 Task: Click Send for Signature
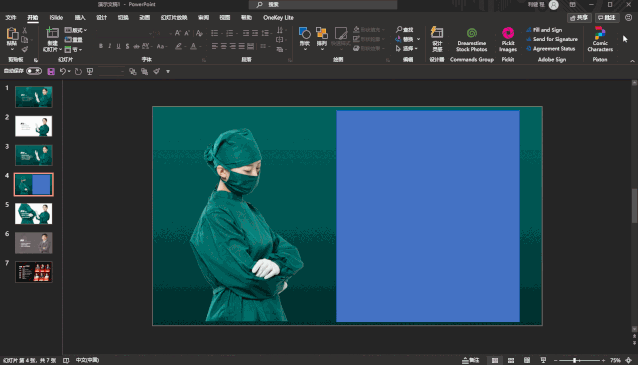pyautogui.click(x=552, y=39)
